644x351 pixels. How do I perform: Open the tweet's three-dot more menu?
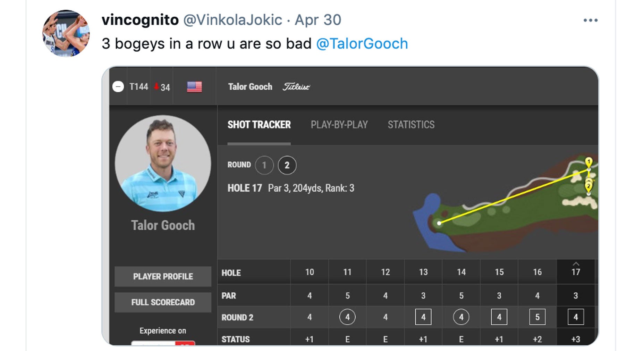pyautogui.click(x=590, y=20)
